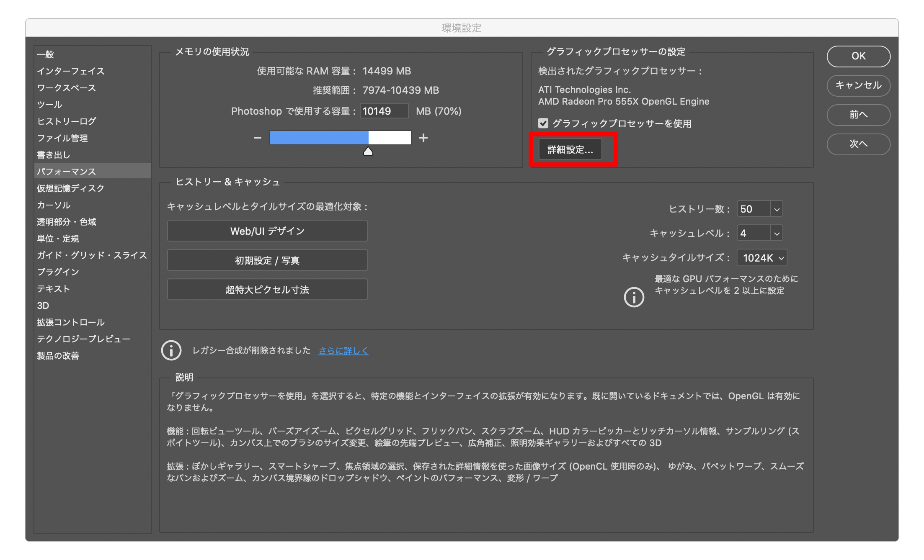Open 3D preferences
Image resolution: width=924 pixels, height=560 pixels.
pos(93,306)
